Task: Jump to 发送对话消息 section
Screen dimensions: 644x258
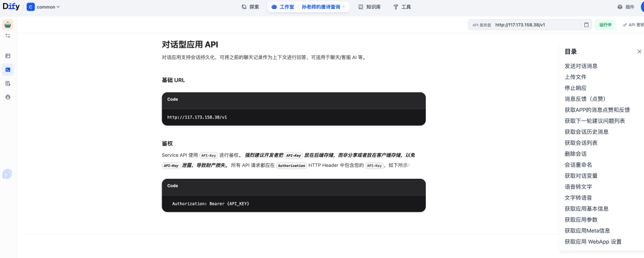Action: pyautogui.click(x=581, y=66)
